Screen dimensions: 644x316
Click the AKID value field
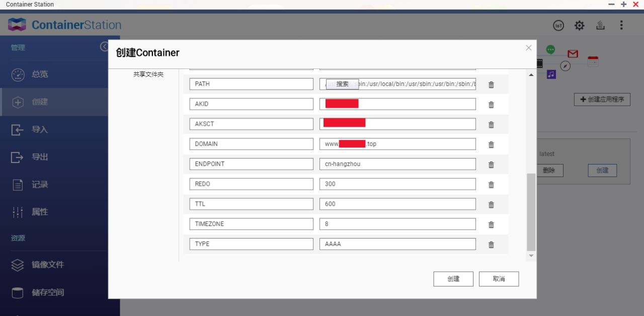click(397, 104)
